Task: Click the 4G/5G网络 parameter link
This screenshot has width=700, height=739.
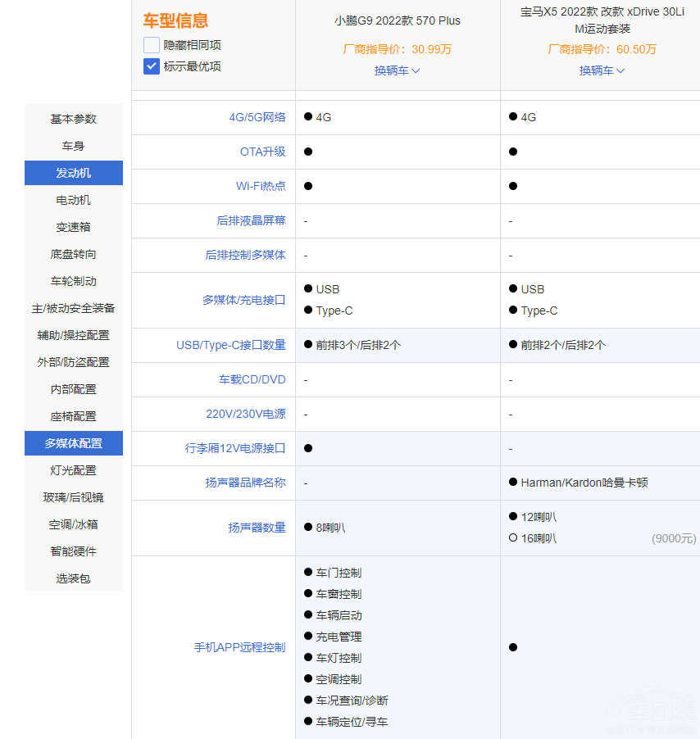Action: [x=257, y=117]
